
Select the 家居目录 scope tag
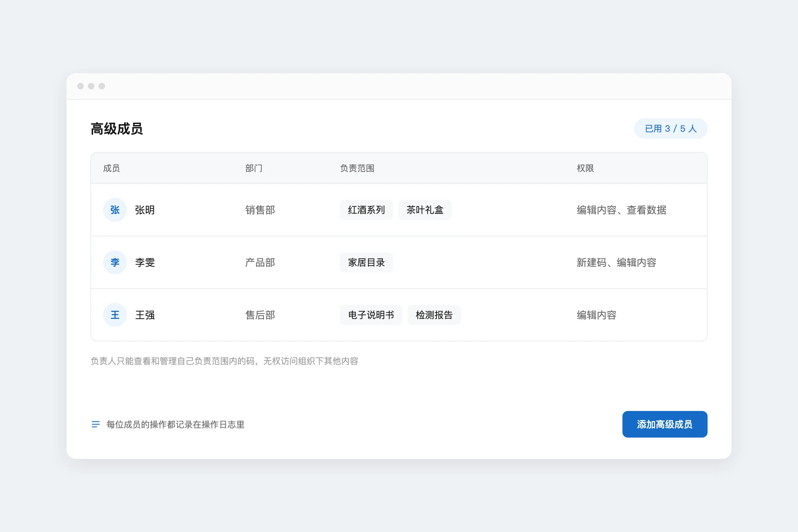pyautogui.click(x=366, y=262)
